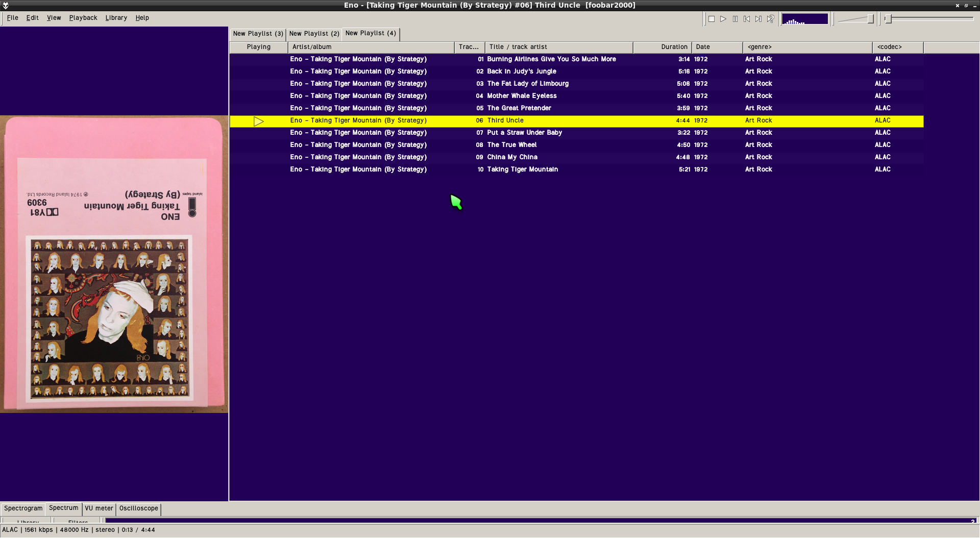The width and height of the screenshot is (980, 538).
Task: Select the New Playlist (4) tab
Action: (371, 33)
